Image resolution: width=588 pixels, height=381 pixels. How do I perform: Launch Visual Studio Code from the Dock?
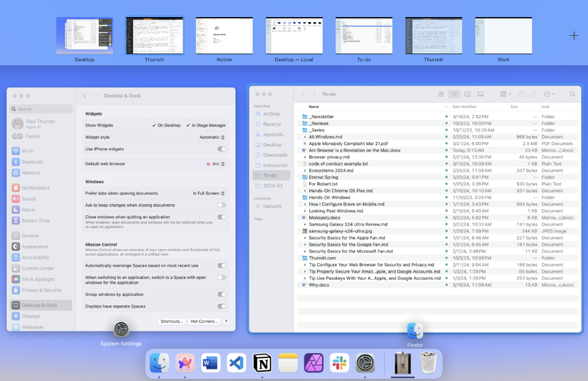236,363
